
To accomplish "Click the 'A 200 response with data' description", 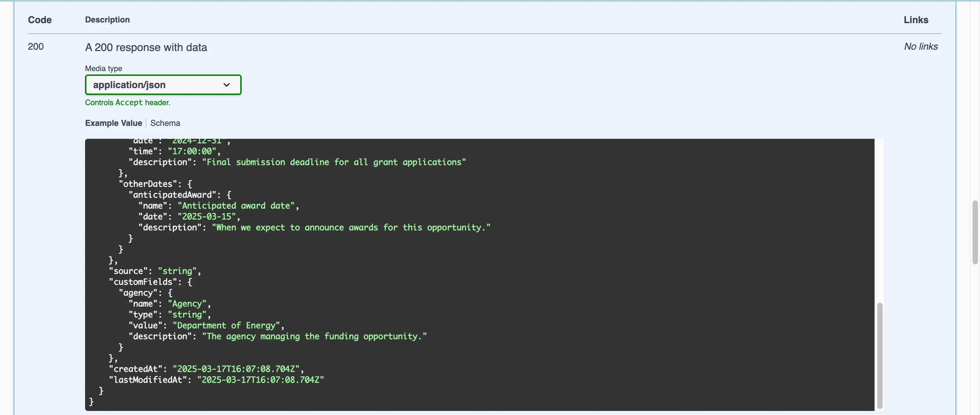I will point(146,47).
